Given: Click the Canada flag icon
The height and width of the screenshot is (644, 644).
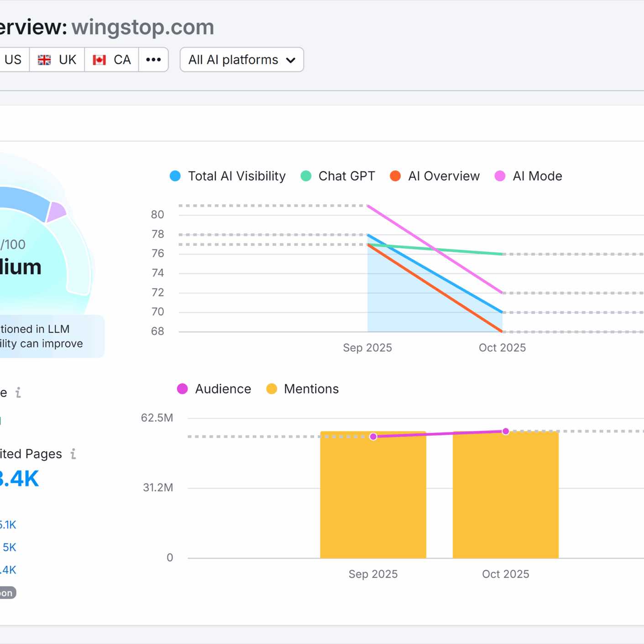Looking at the screenshot, I should click(x=99, y=60).
